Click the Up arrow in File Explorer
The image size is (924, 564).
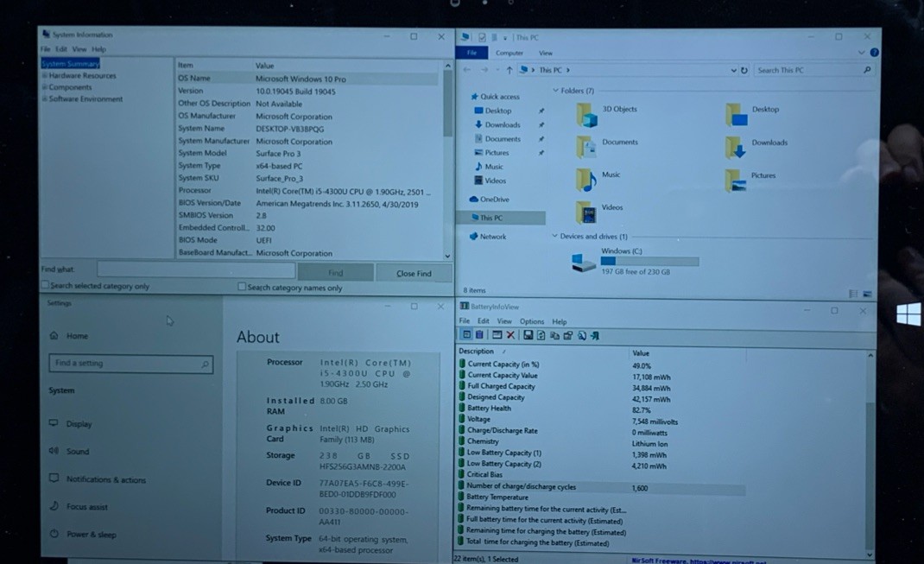[509, 70]
